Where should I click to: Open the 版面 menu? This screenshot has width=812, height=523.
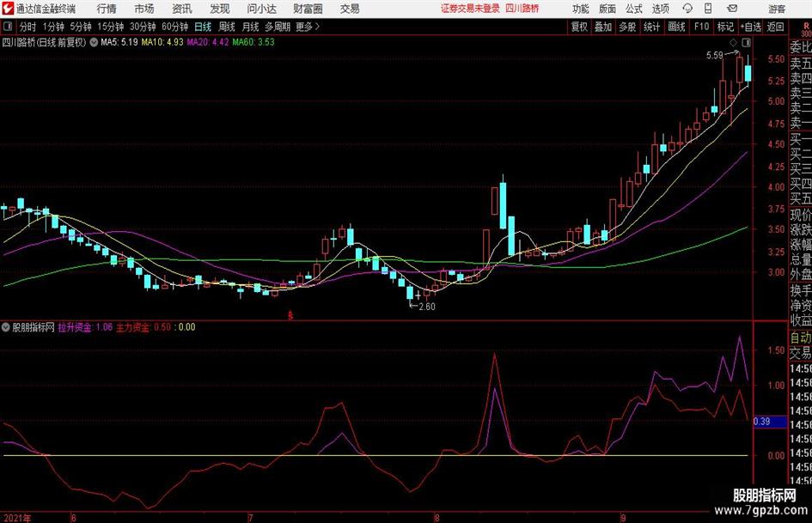(x=607, y=9)
